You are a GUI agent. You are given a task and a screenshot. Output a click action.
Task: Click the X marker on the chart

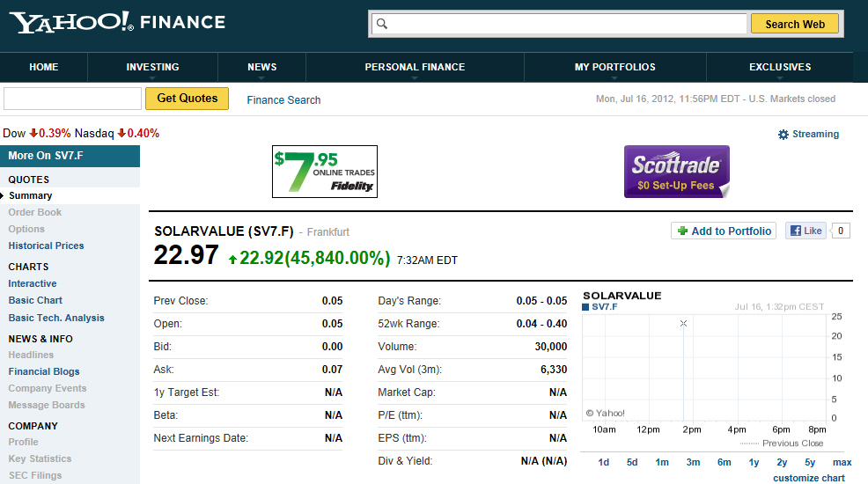point(683,324)
